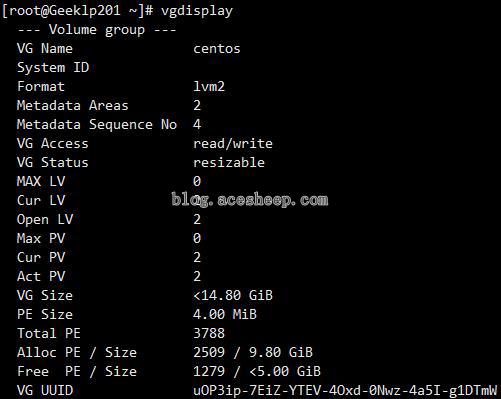Click the blog.acesheep.com watermark
Viewport: 501px width, 399px height.
point(250,200)
